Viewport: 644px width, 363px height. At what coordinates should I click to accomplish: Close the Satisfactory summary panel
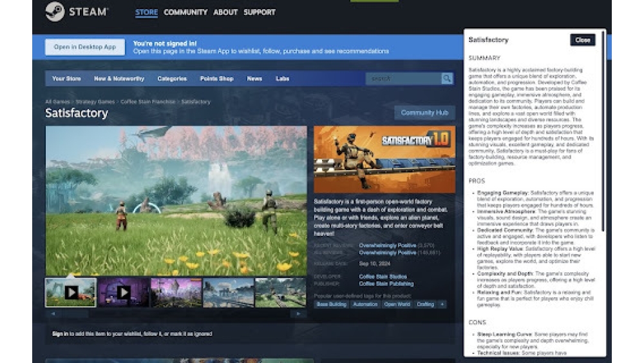[583, 40]
